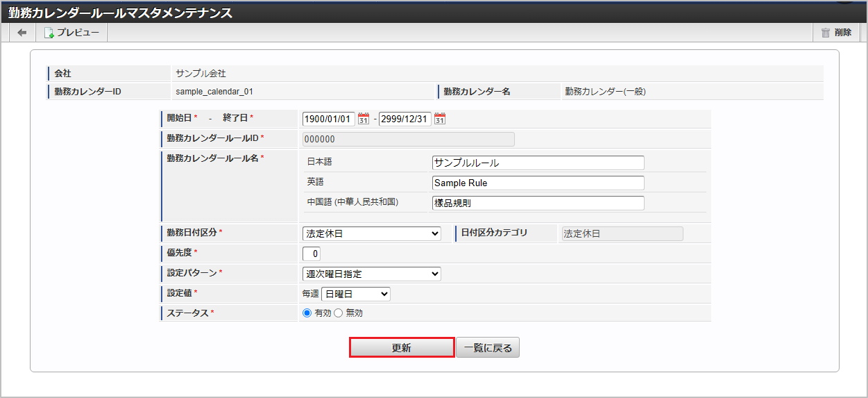Click the 日付区分カテゴリ read-only field
Image resolution: width=868 pixels, height=398 pixels.
(622, 234)
